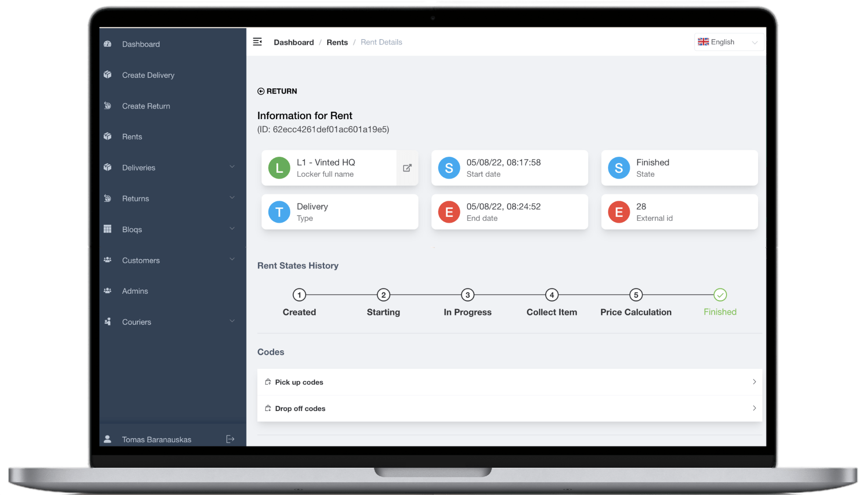Select Create Return in sidebar
This screenshot has height=495, width=868.
coord(146,106)
